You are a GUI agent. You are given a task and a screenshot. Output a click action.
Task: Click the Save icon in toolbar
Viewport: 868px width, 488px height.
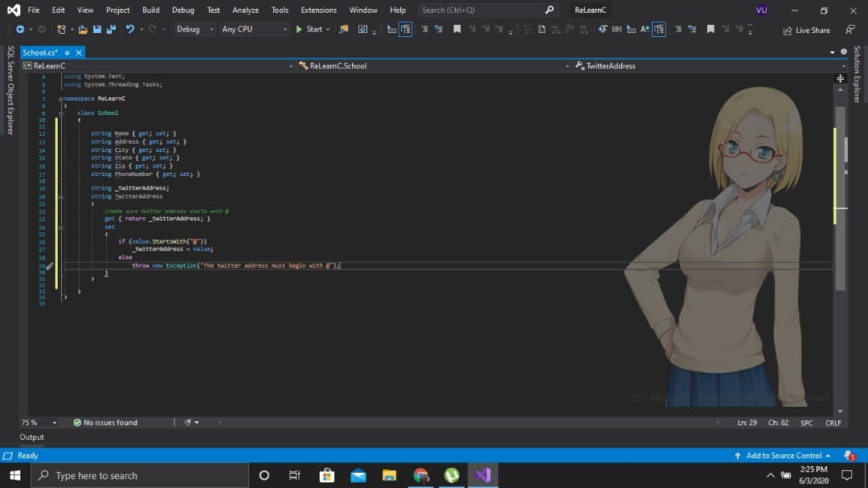coord(96,29)
